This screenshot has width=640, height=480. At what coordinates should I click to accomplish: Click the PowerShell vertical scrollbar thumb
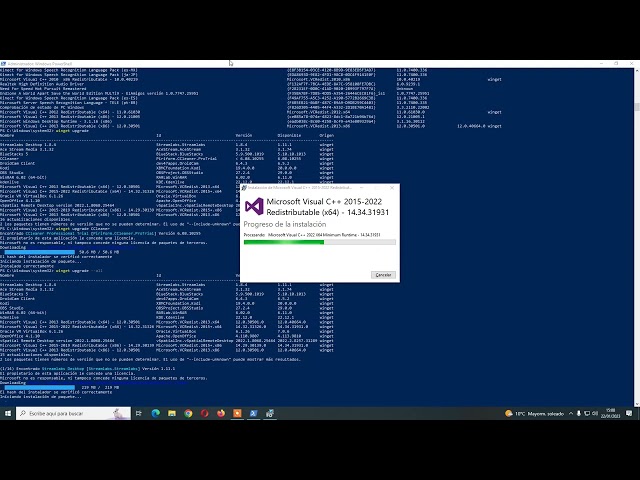[x=637, y=107]
